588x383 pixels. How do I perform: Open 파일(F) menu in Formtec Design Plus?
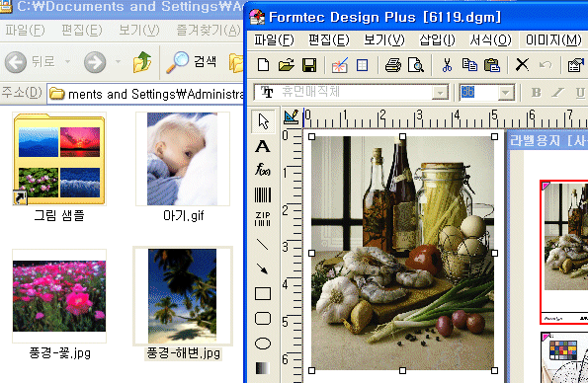(x=274, y=39)
